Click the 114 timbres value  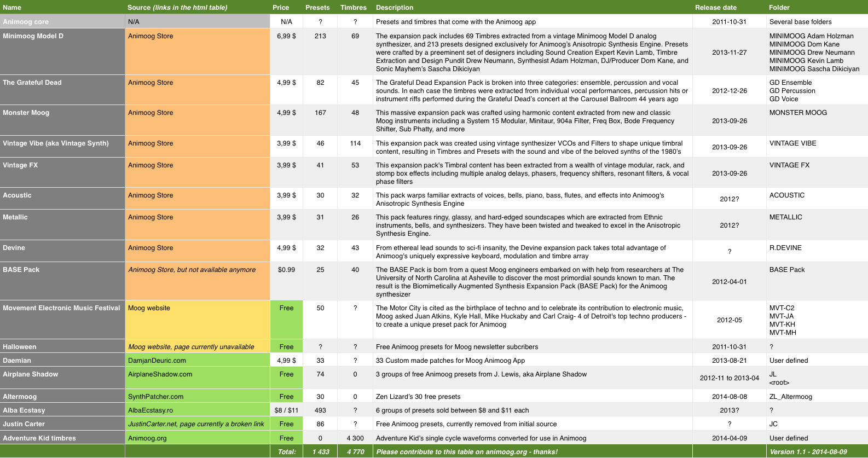click(355, 143)
